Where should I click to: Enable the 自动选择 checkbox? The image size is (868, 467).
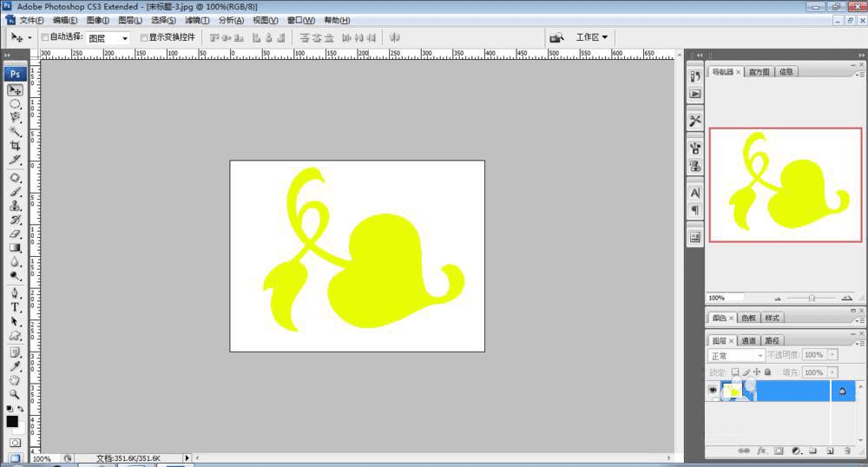pyautogui.click(x=45, y=37)
